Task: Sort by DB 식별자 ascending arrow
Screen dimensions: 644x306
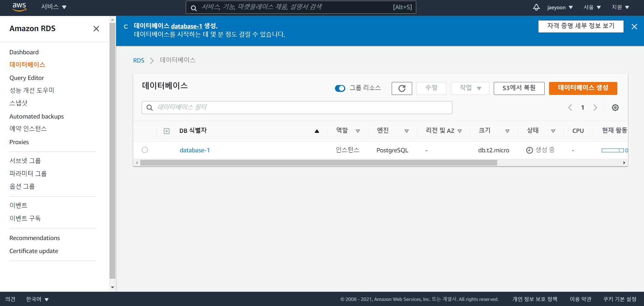Action: point(317,131)
